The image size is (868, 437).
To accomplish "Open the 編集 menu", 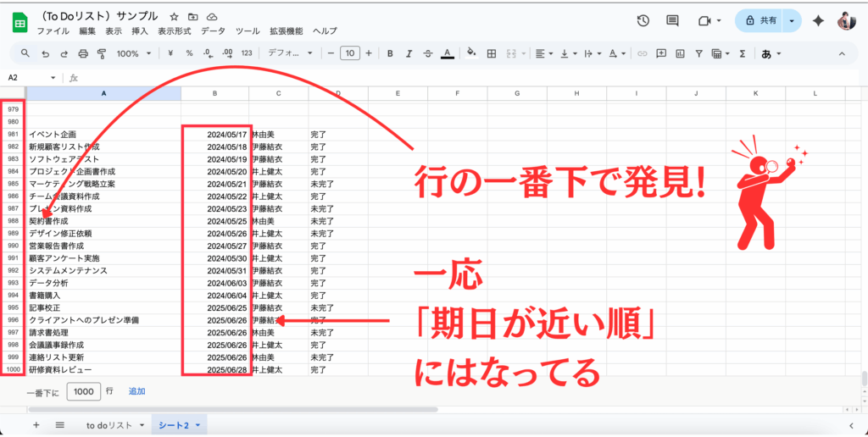I will click(87, 31).
